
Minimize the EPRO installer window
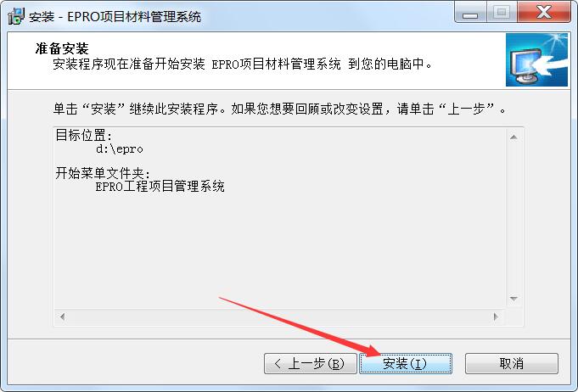[470, 14]
